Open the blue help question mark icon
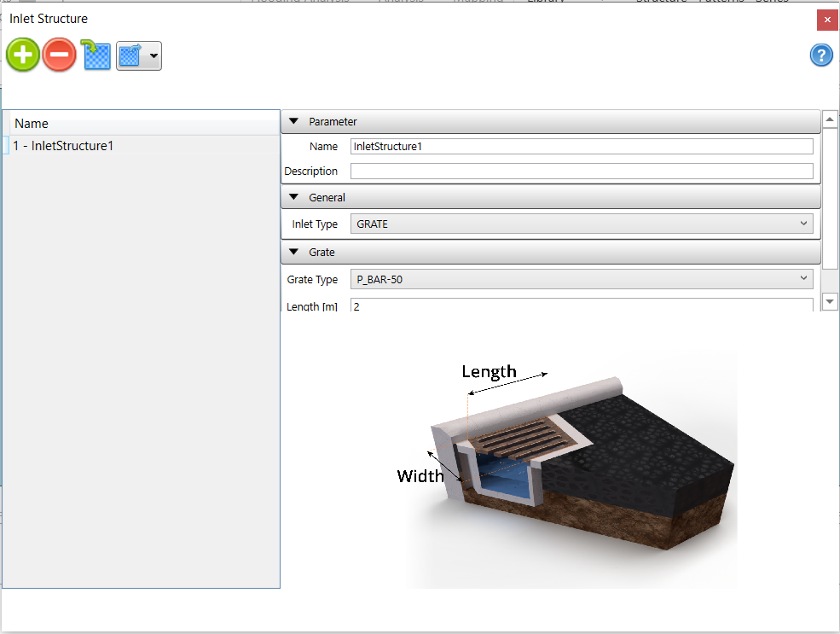Viewport: 840px width, 634px height. click(821, 55)
